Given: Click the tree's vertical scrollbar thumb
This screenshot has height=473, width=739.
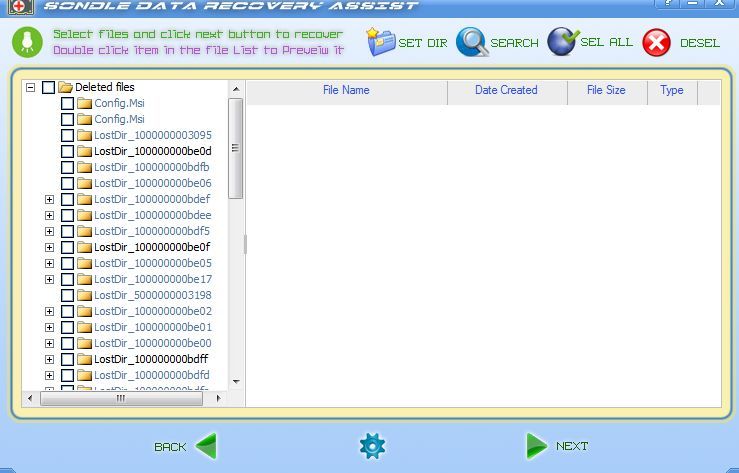Looking at the screenshot, I should pyautogui.click(x=236, y=148).
